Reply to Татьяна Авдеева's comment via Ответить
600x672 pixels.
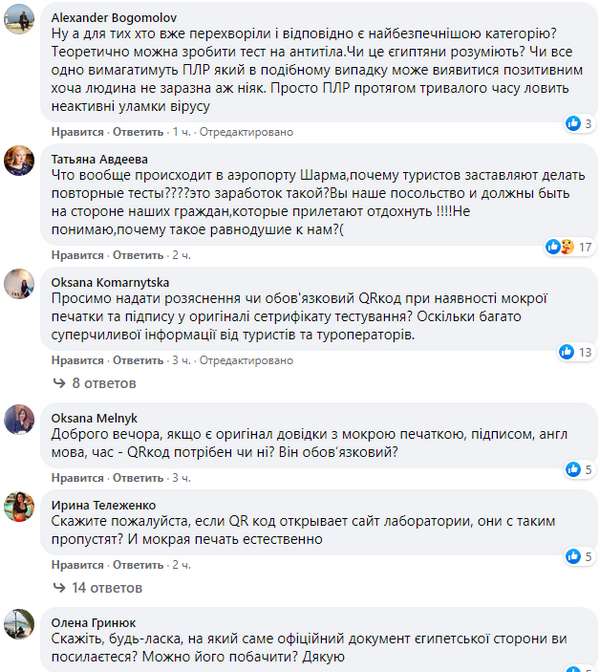tap(138, 255)
